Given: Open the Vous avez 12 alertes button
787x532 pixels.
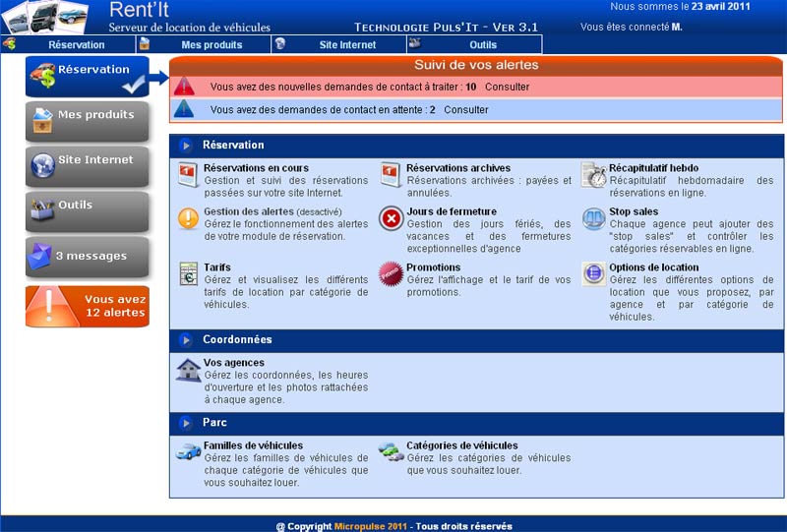Looking at the screenshot, I should (x=88, y=306).
